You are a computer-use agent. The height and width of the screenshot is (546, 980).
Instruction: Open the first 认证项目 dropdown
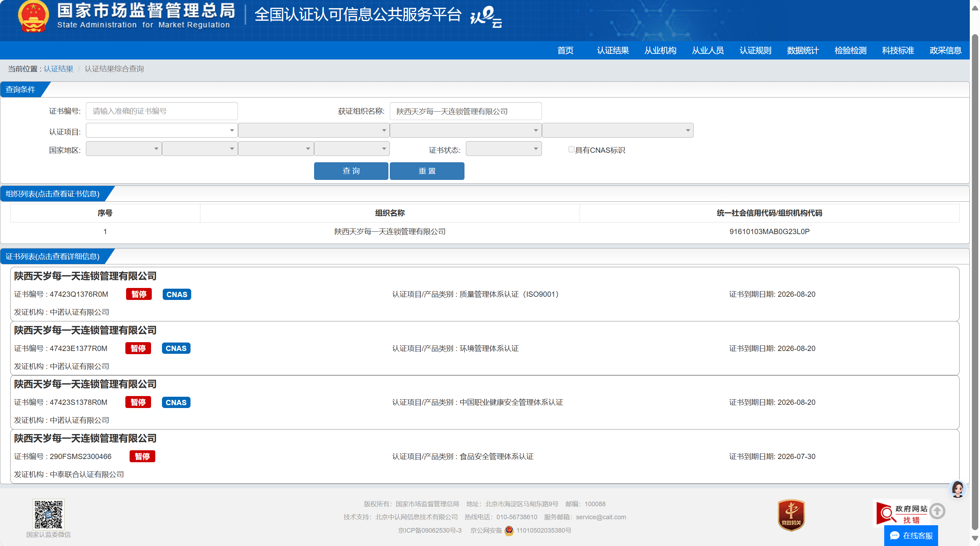coord(162,130)
